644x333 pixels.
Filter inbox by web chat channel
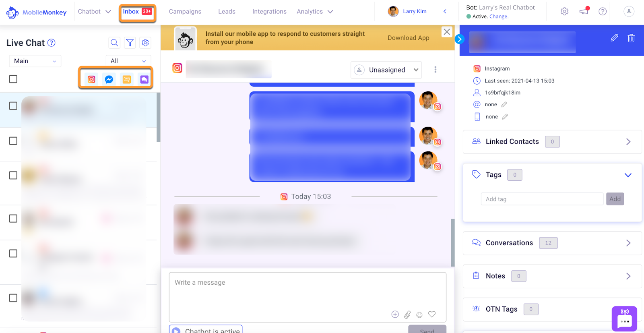coord(144,79)
